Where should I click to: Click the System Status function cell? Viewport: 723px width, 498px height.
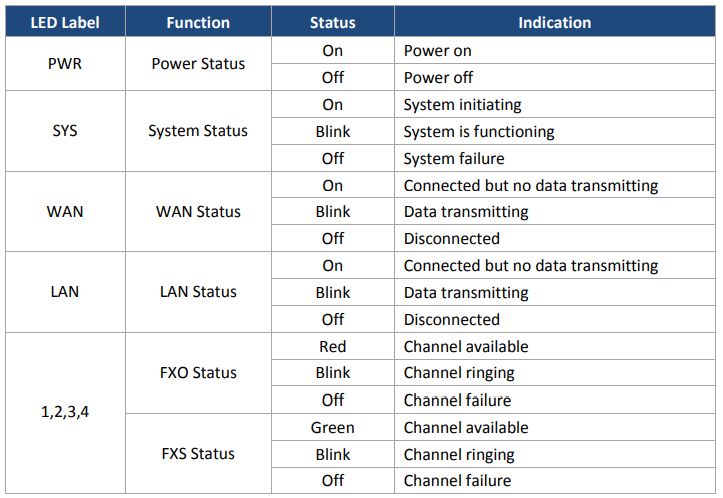198,131
